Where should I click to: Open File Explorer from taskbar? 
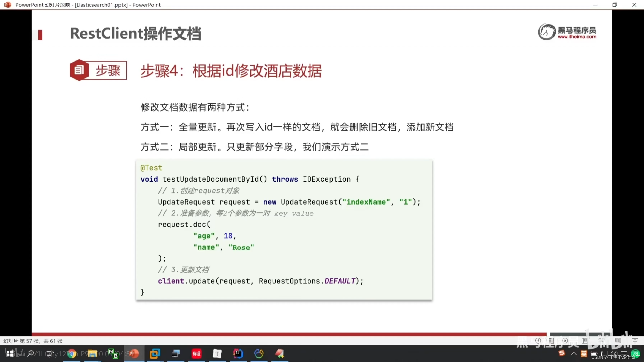click(92, 353)
